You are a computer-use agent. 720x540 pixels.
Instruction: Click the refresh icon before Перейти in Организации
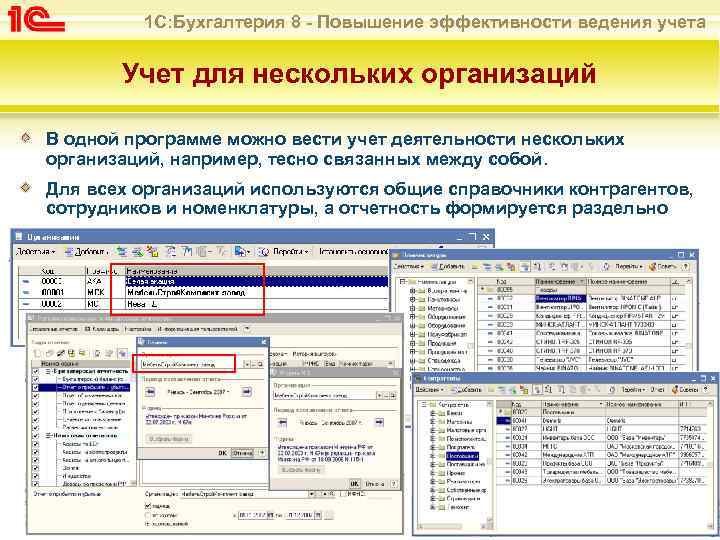click(x=263, y=252)
